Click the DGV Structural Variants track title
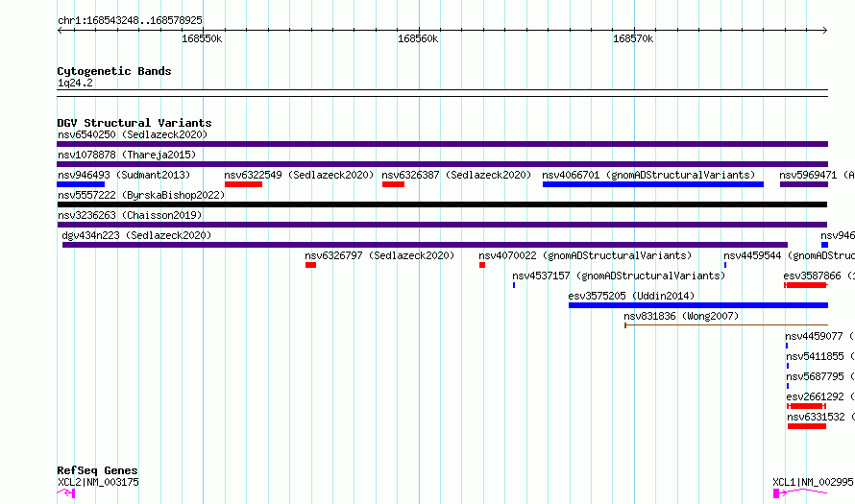This screenshot has height=504, width=855. point(134,123)
